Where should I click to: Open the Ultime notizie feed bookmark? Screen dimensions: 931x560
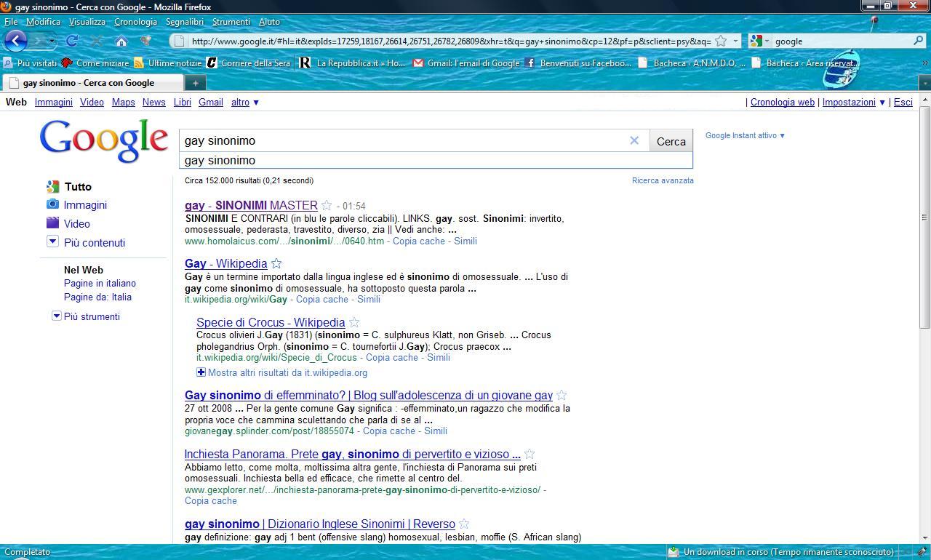167,63
